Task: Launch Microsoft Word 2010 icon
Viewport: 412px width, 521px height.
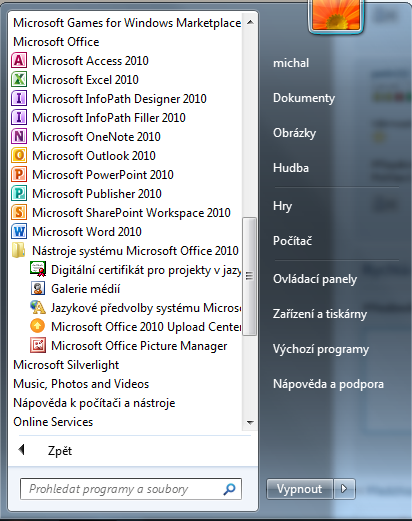Action: [x=19, y=232]
